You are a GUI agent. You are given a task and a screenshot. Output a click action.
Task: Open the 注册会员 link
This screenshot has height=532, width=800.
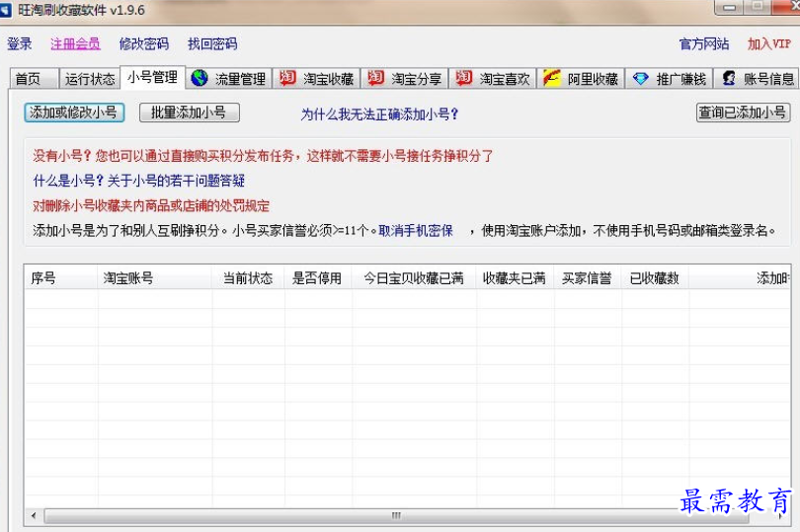(75, 44)
